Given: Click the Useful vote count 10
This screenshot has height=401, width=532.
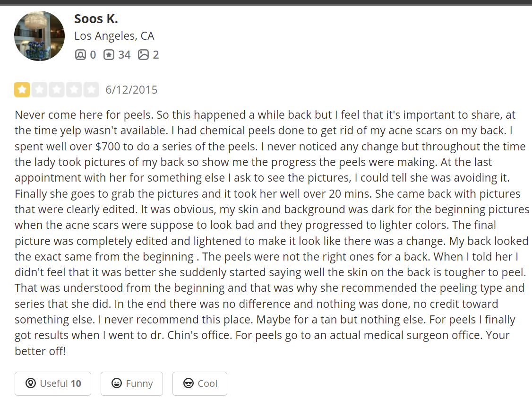Looking at the screenshot, I should point(76,384).
